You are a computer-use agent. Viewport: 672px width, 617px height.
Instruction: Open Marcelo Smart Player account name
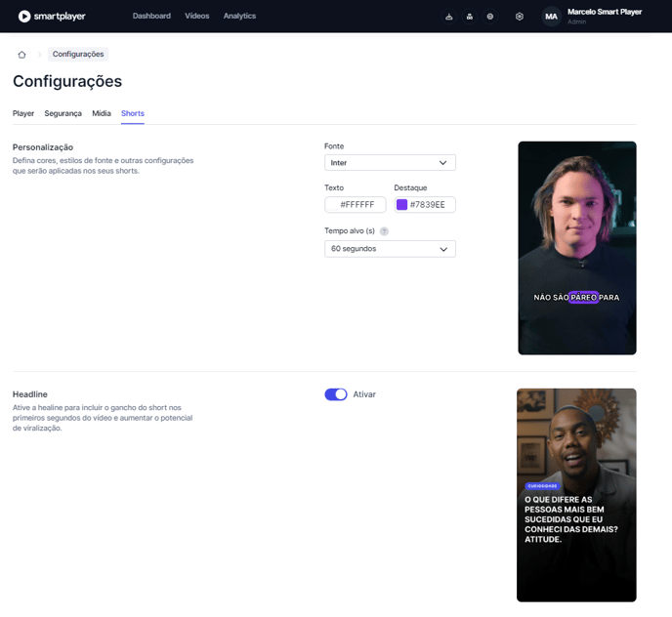605,12
